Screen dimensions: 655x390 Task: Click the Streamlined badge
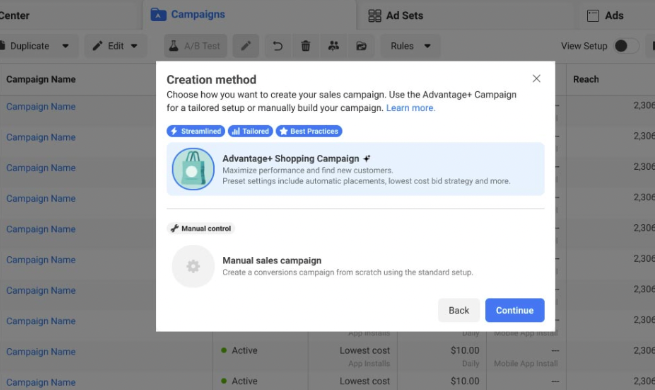click(x=195, y=131)
